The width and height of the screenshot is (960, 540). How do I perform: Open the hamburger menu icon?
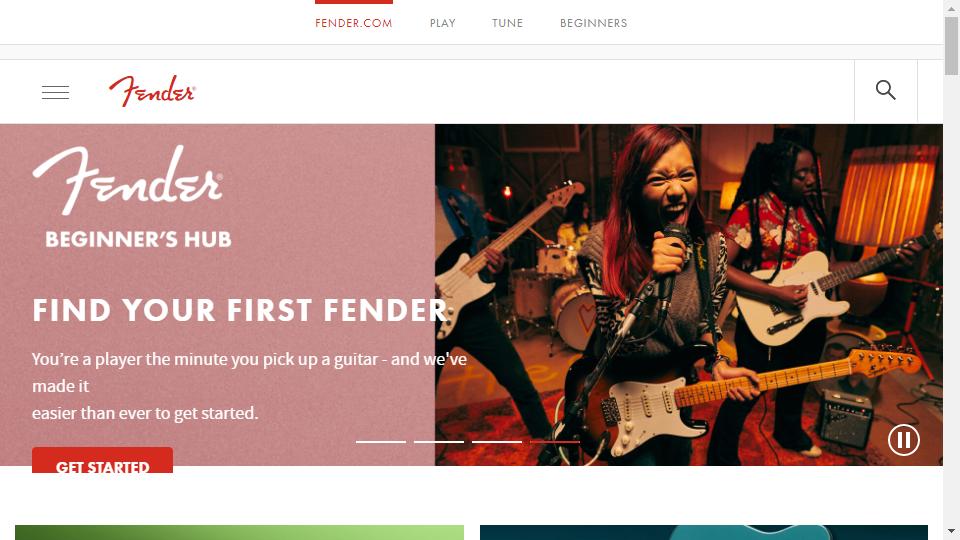pyautogui.click(x=55, y=92)
